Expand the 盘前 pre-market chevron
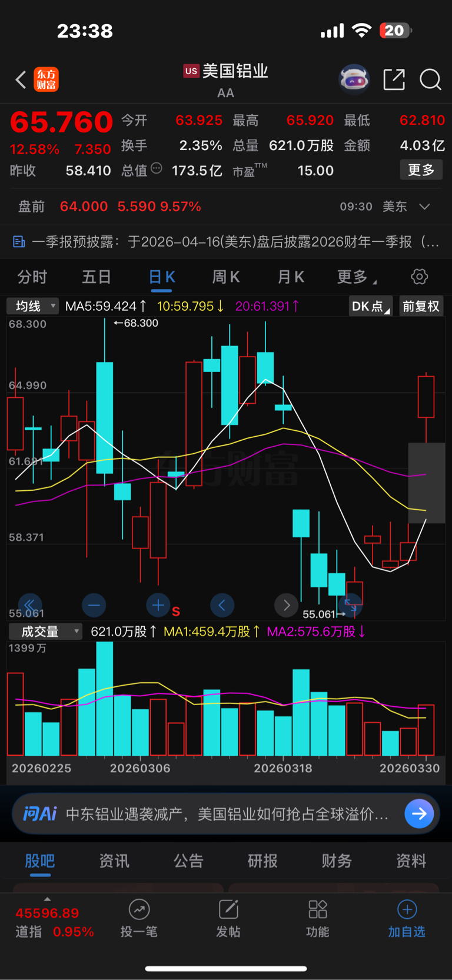This screenshot has width=452, height=980. 425,207
